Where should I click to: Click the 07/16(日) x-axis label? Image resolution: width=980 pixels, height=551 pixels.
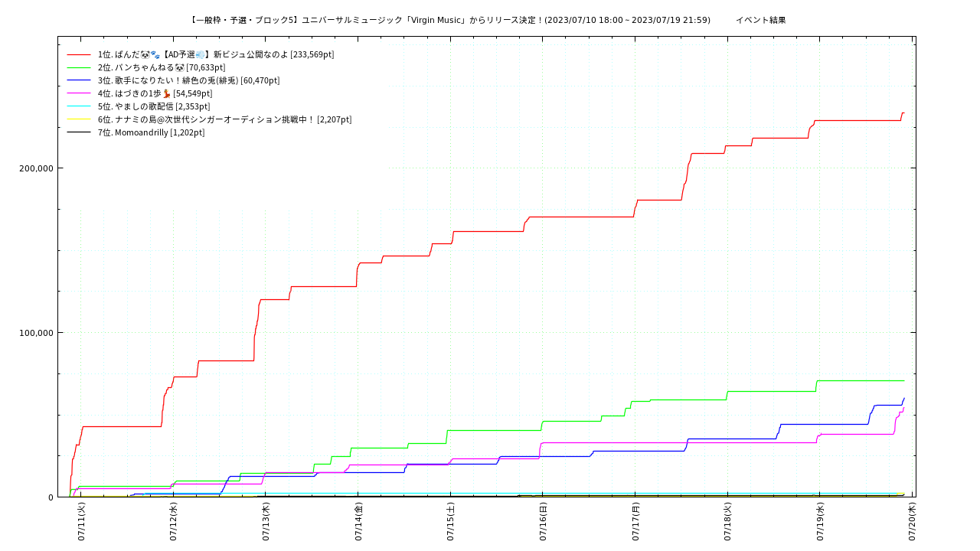click(x=543, y=522)
